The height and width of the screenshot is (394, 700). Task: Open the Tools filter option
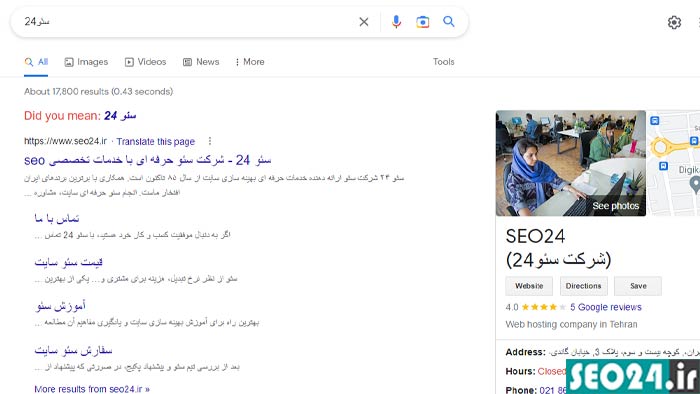[x=443, y=62]
